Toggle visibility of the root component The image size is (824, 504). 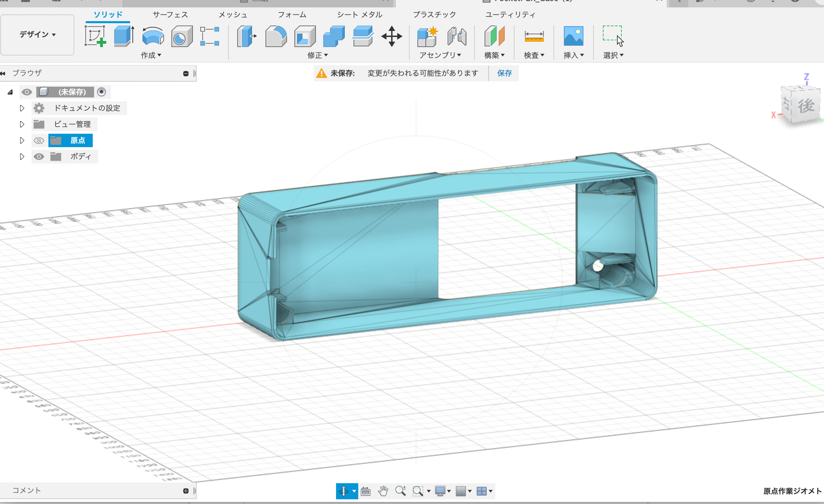click(27, 92)
